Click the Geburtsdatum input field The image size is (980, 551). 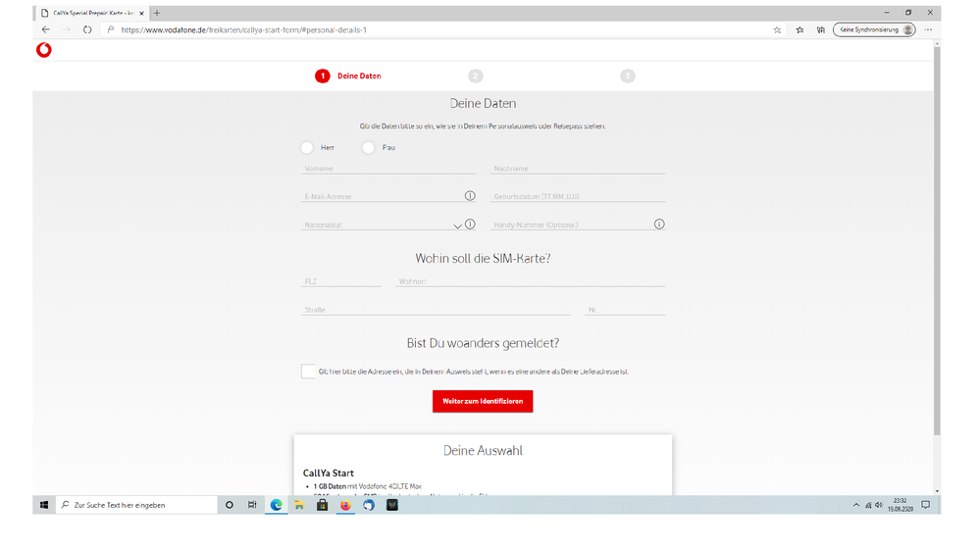coord(578,196)
